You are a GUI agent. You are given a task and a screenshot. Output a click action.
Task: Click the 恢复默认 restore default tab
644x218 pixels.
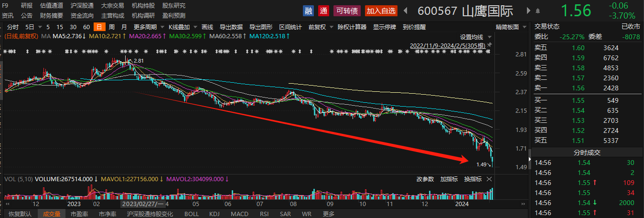[20, 214]
